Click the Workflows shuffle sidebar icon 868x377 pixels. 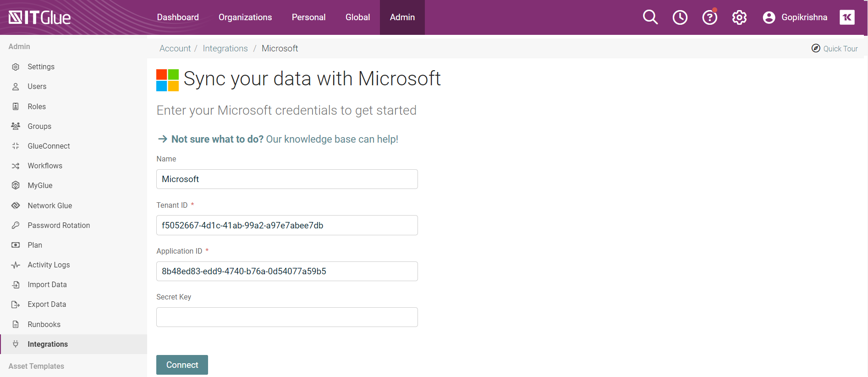pos(16,166)
